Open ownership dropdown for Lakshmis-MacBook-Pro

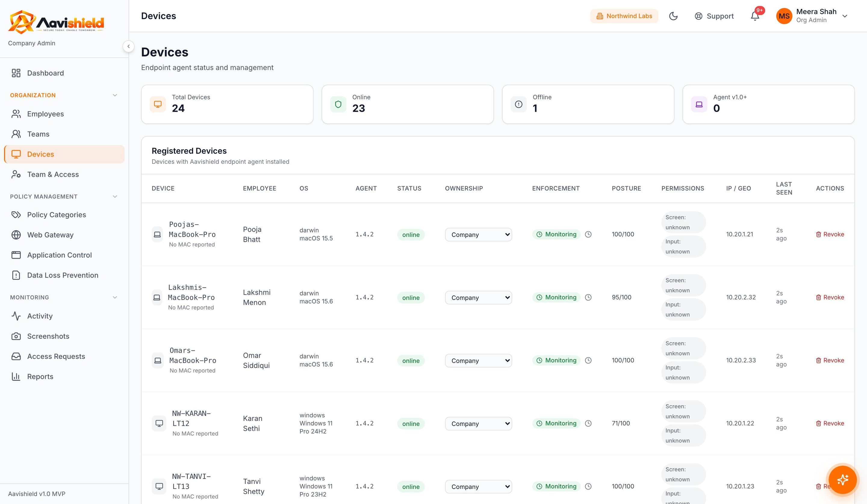[478, 297]
